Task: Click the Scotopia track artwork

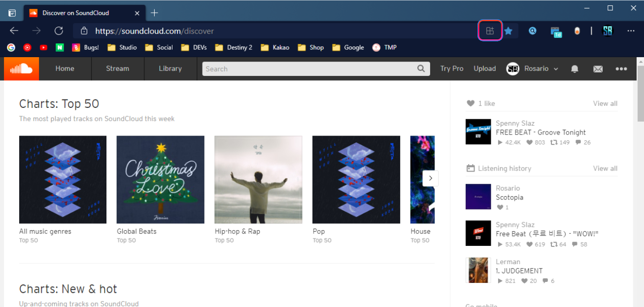Action: pos(478,197)
